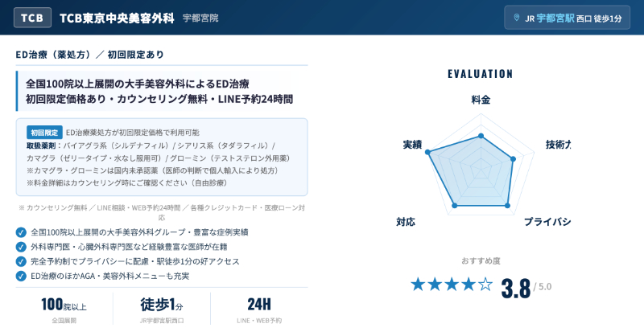Click checkmark beside 外科専門医 line
Screen dimensions: 644x336
(x=21, y=247)
